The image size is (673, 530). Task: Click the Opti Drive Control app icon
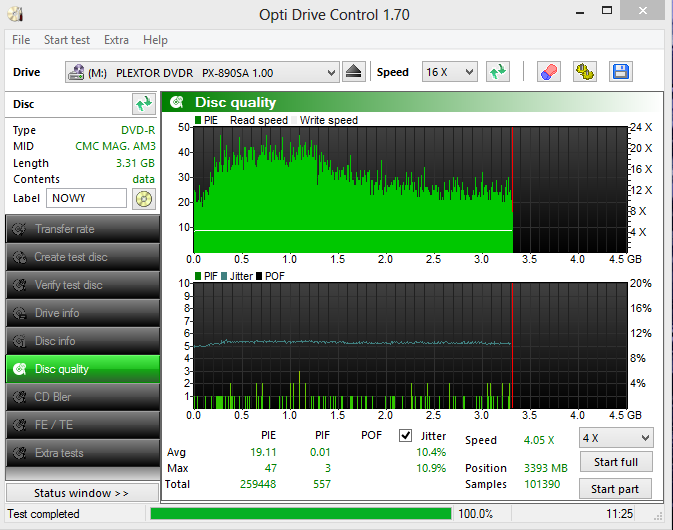pyautogui.click(x=15, y=14)
